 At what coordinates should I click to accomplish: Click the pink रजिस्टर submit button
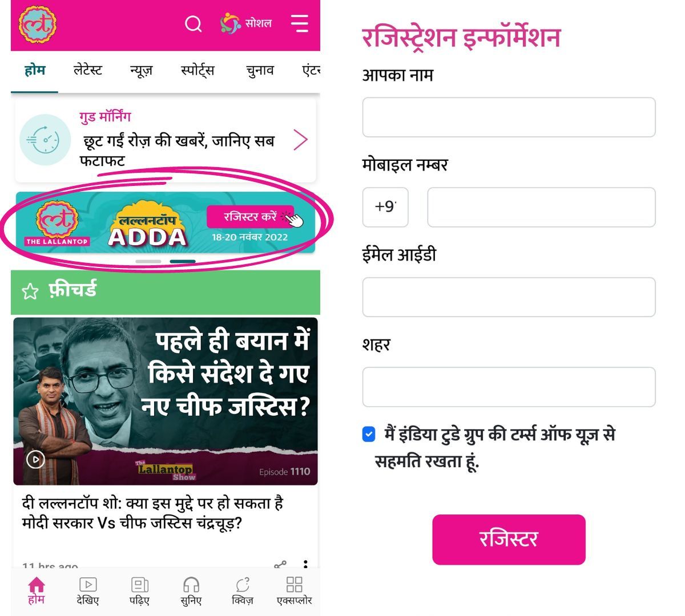[509, 540]
